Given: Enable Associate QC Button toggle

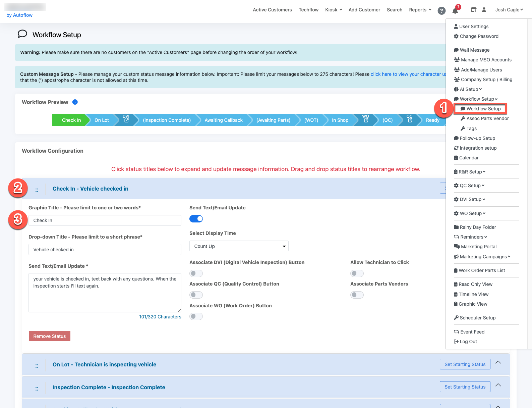Looking at the screenshot, I should coord(196,295).
